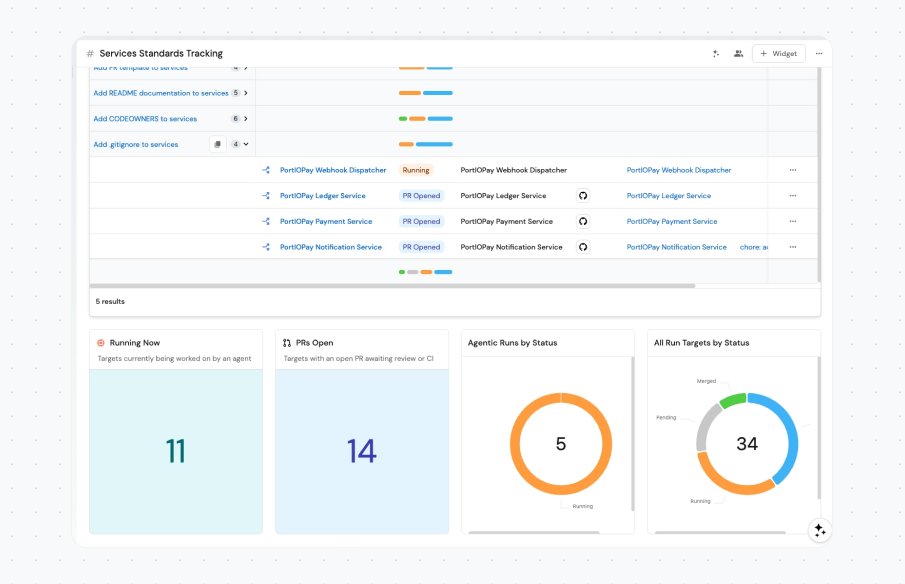
Task: Click the copy icon next to Add .gitignore
Action: tap(218, 144)
